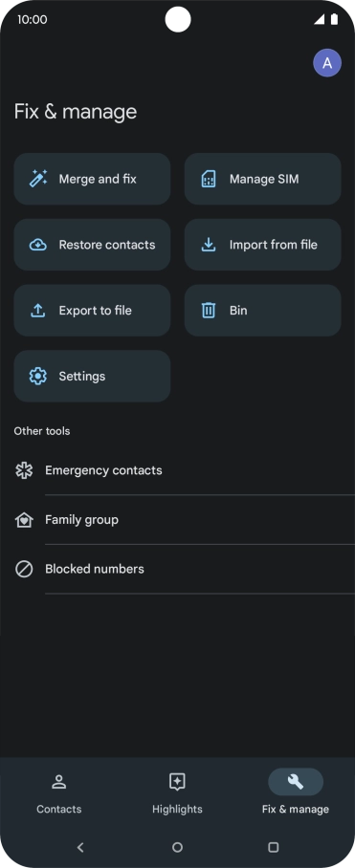Select the Fix & manage tab
The image size is (355, 868).
(296, 794)
